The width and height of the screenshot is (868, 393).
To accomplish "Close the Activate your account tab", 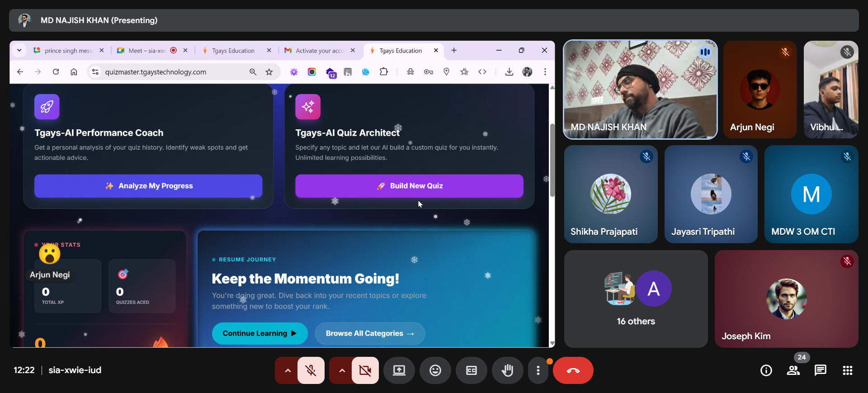I will coord(353,51).
